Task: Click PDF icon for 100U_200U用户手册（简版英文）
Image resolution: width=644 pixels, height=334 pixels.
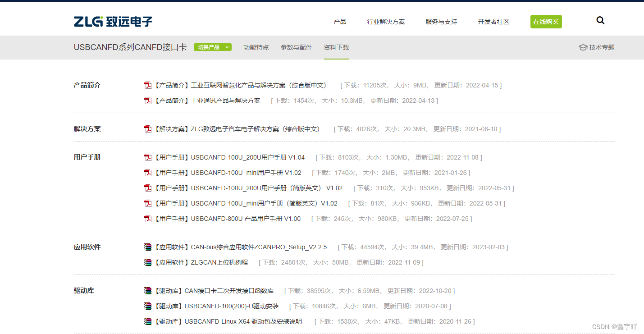Action: (x=148, y=188)
